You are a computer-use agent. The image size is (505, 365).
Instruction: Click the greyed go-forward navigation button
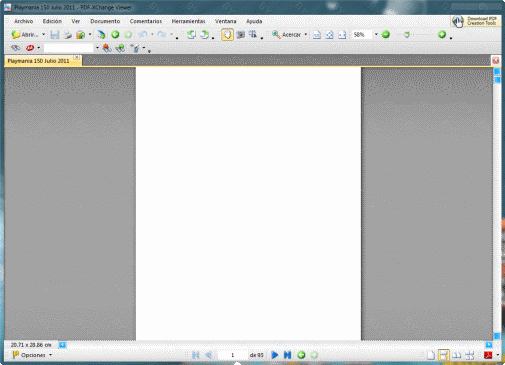(314, 355)
